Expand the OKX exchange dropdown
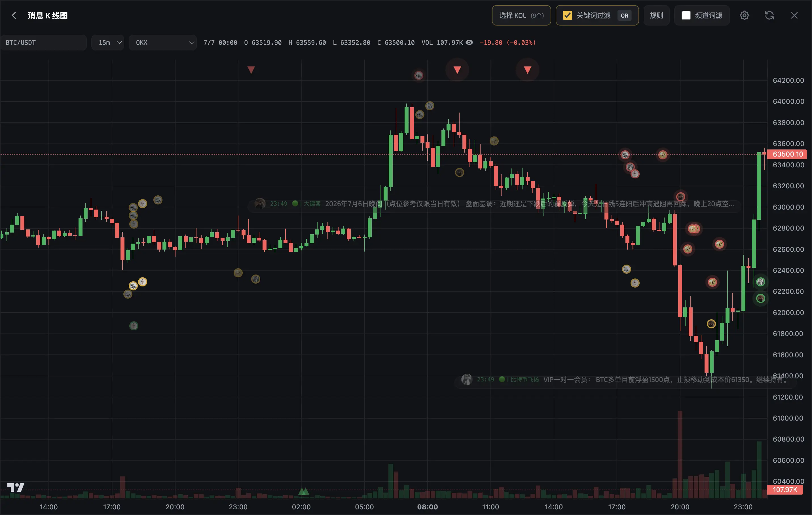This screenshot has height=515, width=812. (162, 43)
